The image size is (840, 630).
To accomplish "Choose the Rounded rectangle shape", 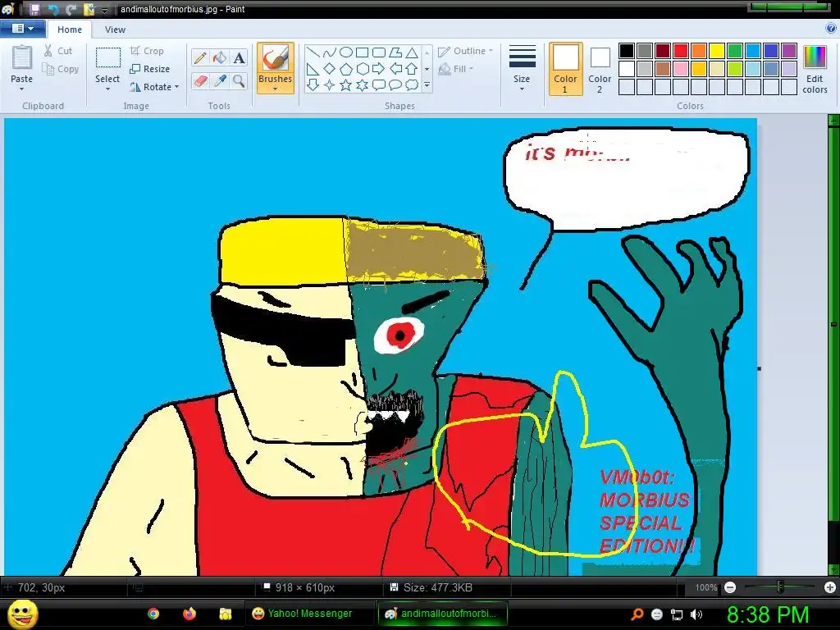I will [x=379, y=52].
